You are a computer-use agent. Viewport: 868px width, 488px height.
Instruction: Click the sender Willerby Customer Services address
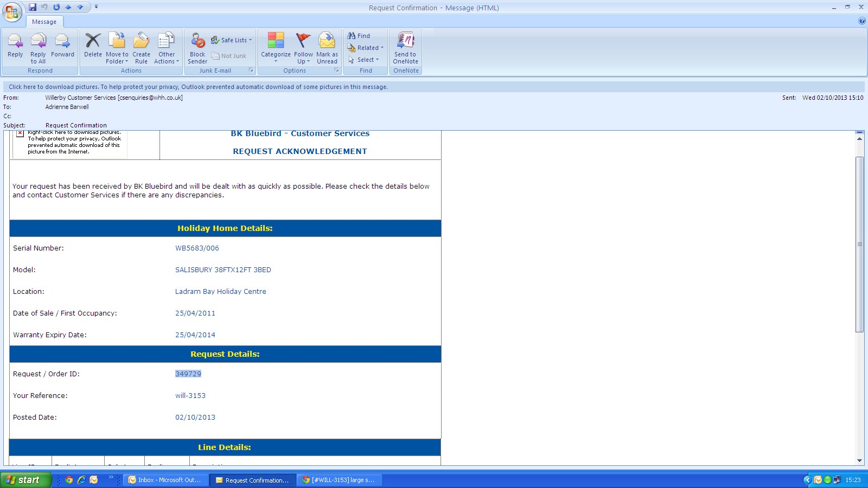[x=114, y=98]
